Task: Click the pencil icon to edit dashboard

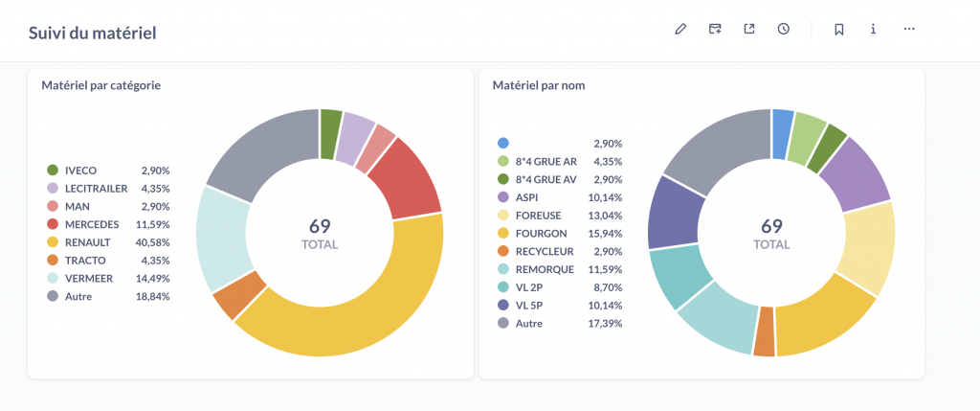Action: tap(680, 29)
